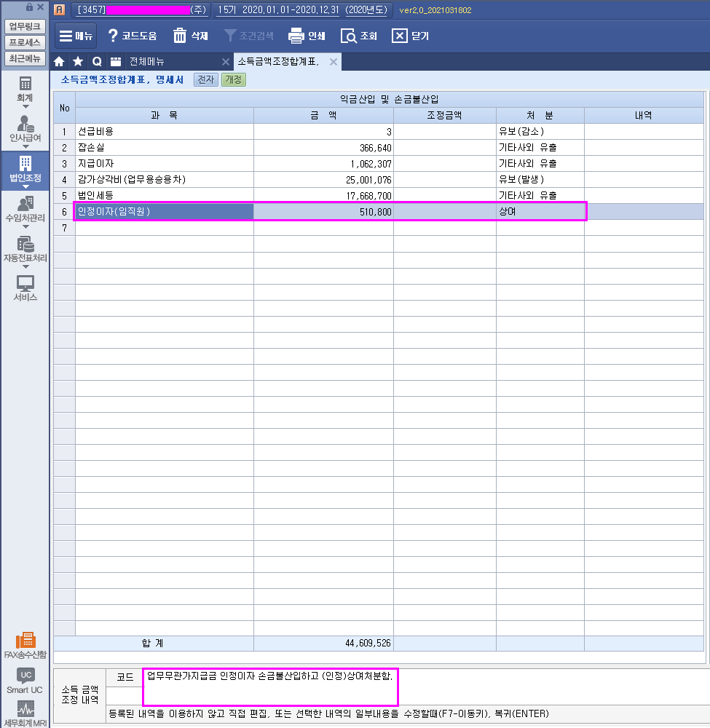
Task: Click the 전자 button
Action: pos(205,79)
